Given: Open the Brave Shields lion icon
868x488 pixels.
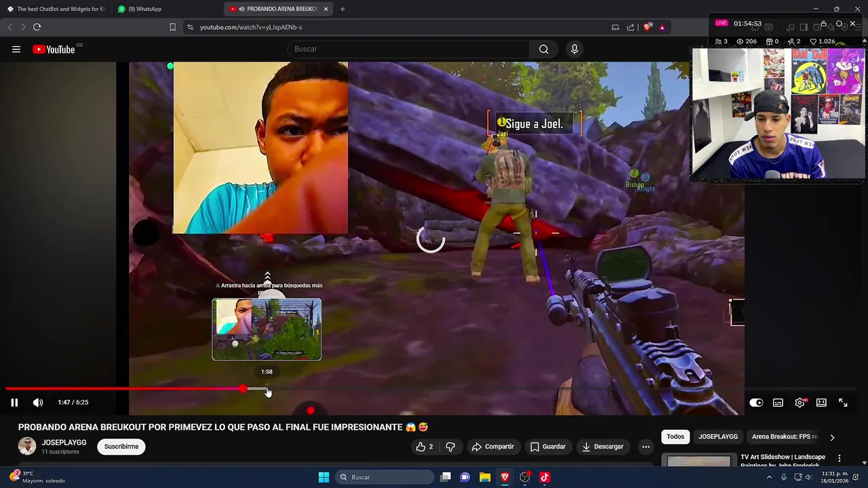Looking at the screenshot, I should point(648,27).
